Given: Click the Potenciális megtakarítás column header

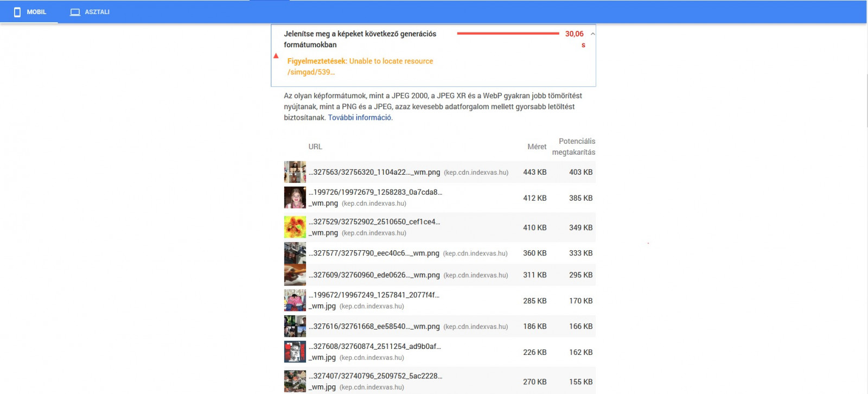Looking at the screenshot, I should (x=573, y=147).
